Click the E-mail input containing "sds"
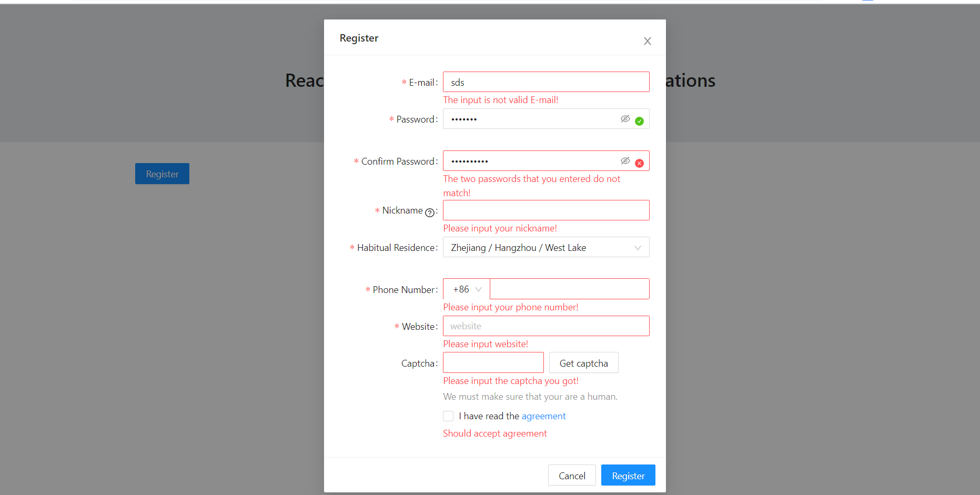The width and height of the screenshot is (980, 495). click(x=545, y=82)
